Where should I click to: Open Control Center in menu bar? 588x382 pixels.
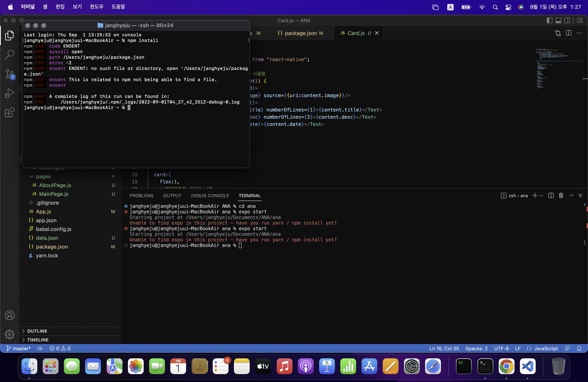point(508,7)
